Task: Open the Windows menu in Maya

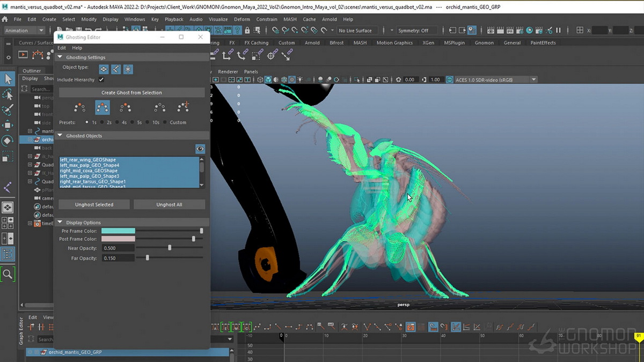Action: point(134,19)
